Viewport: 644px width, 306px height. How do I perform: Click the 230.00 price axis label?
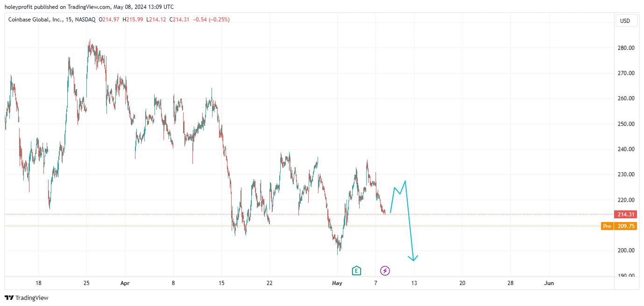click(626, 174)
